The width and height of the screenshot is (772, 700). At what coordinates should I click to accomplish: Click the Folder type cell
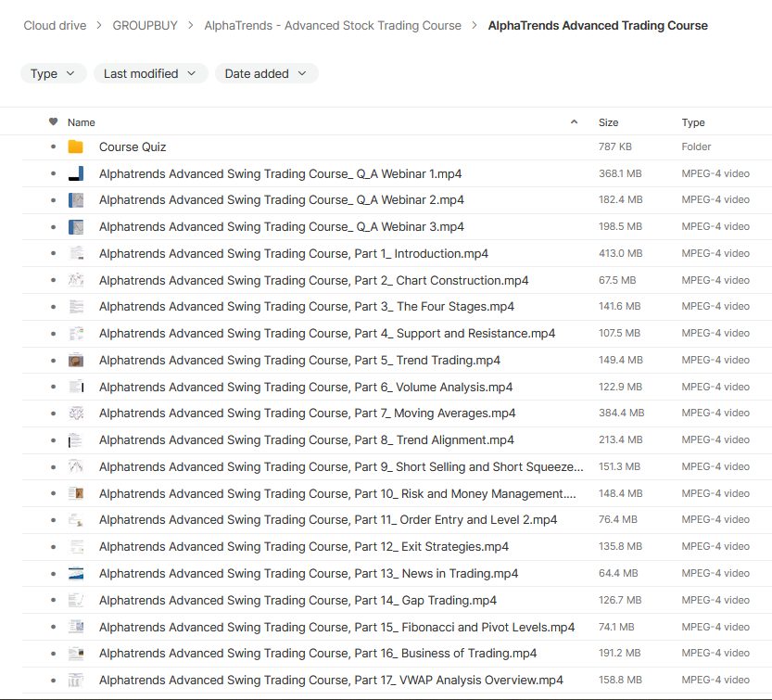coord(696,146)
